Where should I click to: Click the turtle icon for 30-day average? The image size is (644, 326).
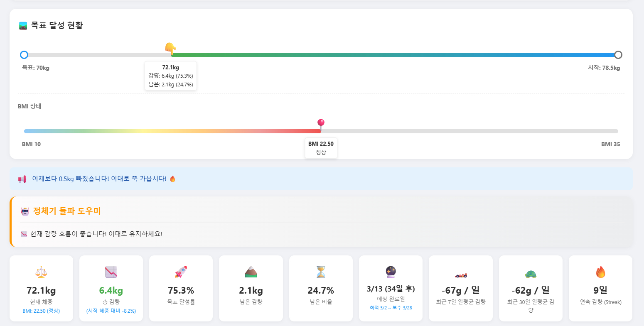pyautogui.click(x=531, y=274)
